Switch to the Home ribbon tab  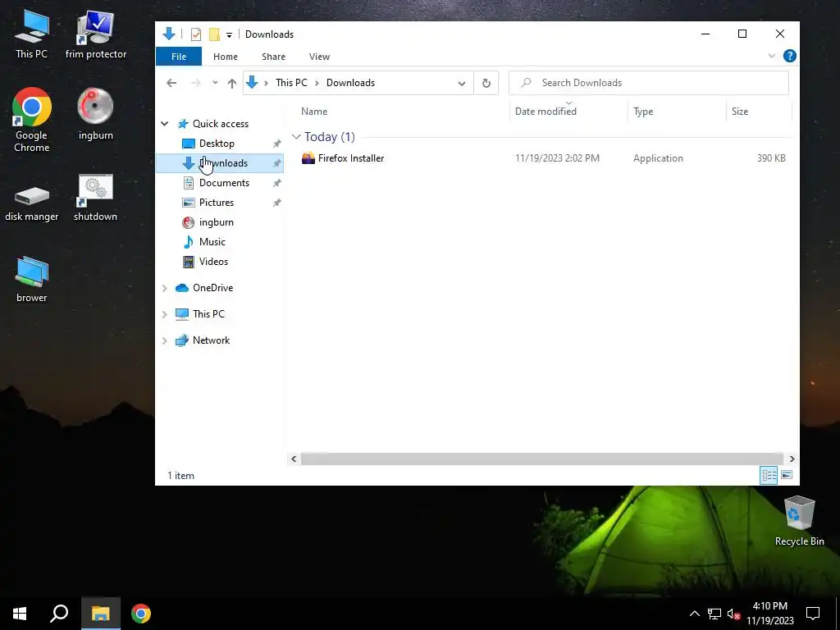(225, 57)
